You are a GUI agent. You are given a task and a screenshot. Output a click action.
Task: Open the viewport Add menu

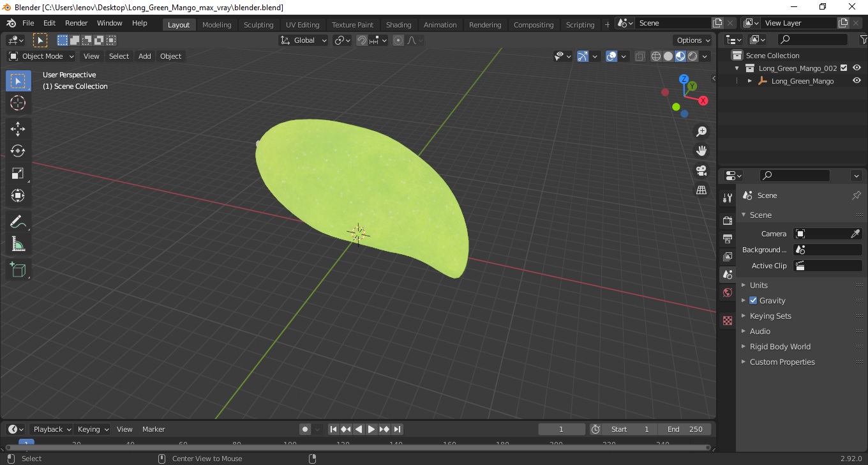(x=145, y=56)
